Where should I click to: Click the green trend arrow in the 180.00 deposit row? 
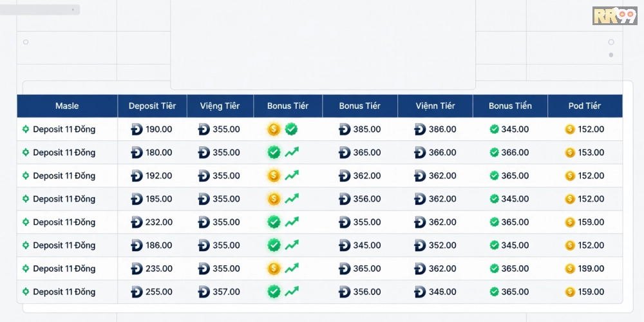292,153
